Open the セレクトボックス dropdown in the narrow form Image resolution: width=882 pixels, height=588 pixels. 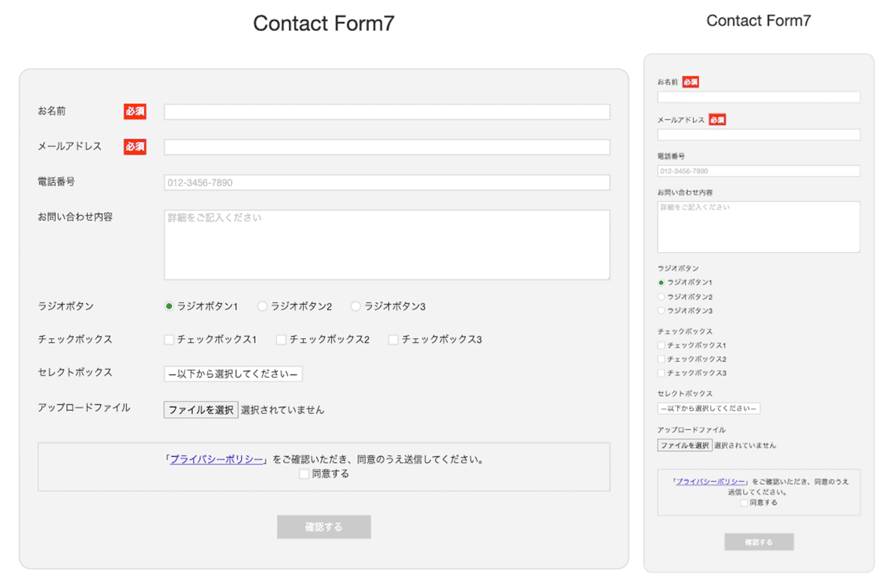[709, 408]
